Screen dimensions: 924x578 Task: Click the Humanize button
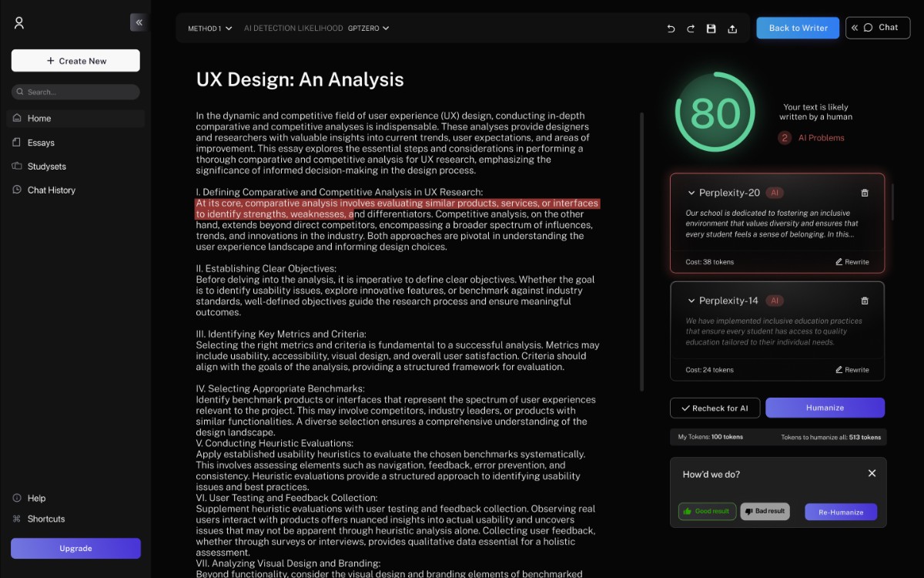(x=825, y=408)
